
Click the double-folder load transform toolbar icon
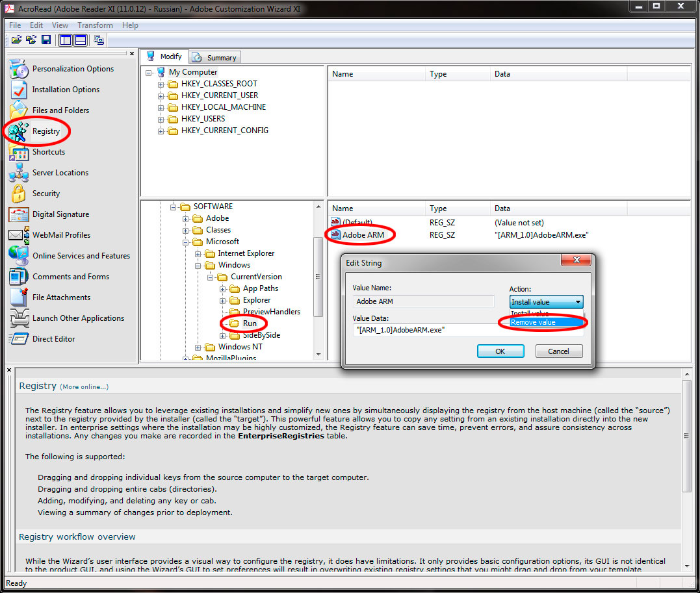tap(31, 40)
